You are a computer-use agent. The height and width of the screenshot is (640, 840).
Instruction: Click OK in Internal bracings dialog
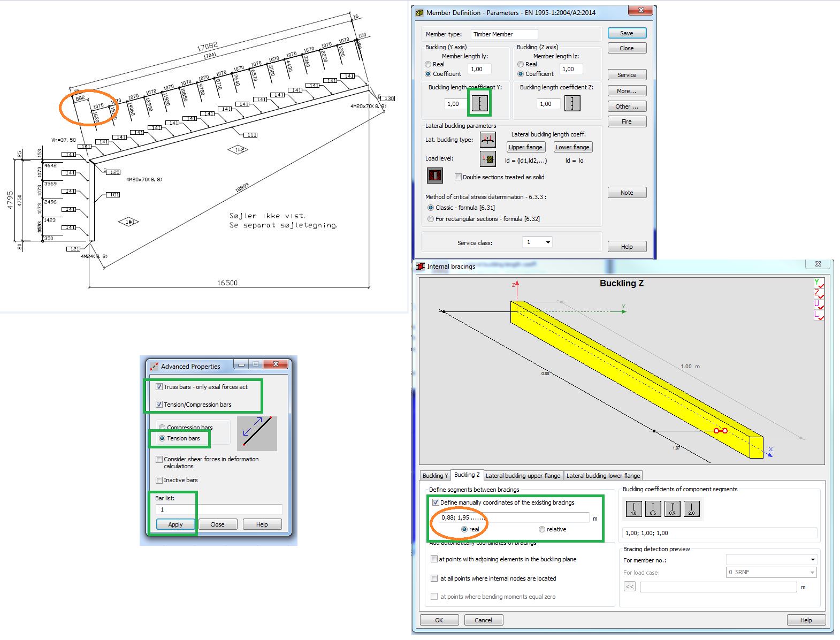pos(439,620)
